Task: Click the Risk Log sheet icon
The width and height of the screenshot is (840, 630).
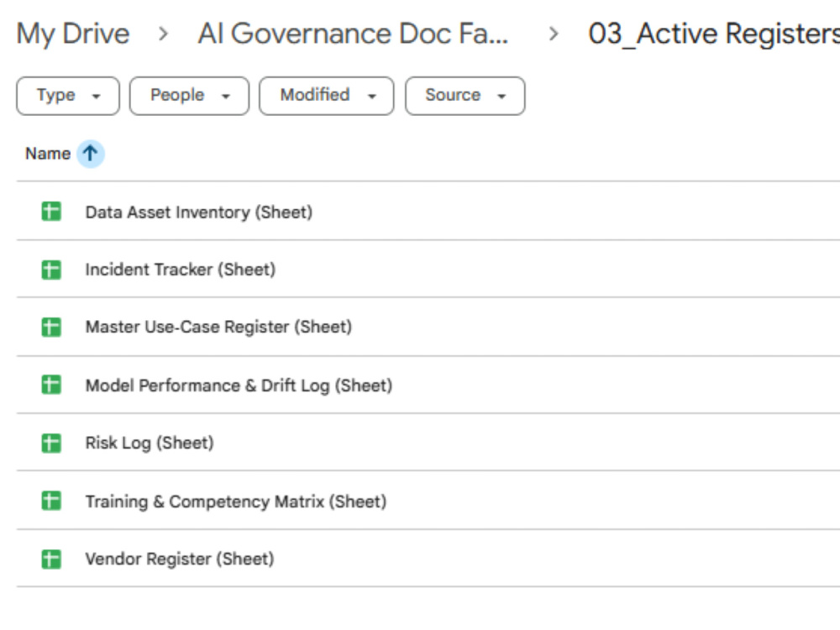Action: click(x=51, y=443)
